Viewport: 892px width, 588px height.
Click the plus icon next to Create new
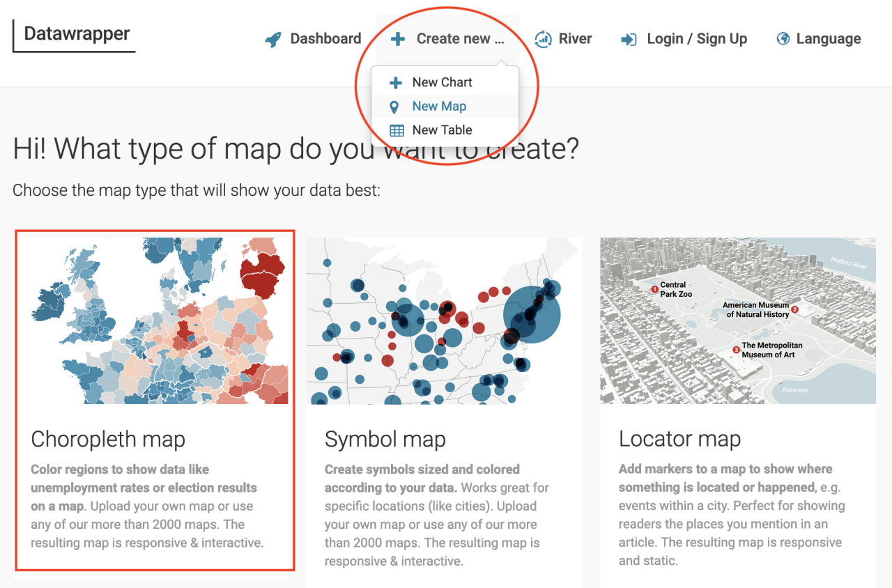[x=398, y=39]
